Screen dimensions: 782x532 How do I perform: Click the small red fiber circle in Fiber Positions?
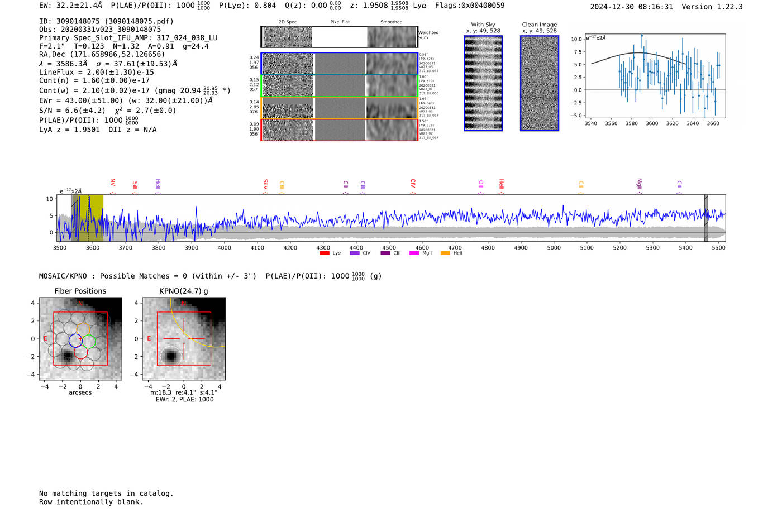click(x=81, y=352)
